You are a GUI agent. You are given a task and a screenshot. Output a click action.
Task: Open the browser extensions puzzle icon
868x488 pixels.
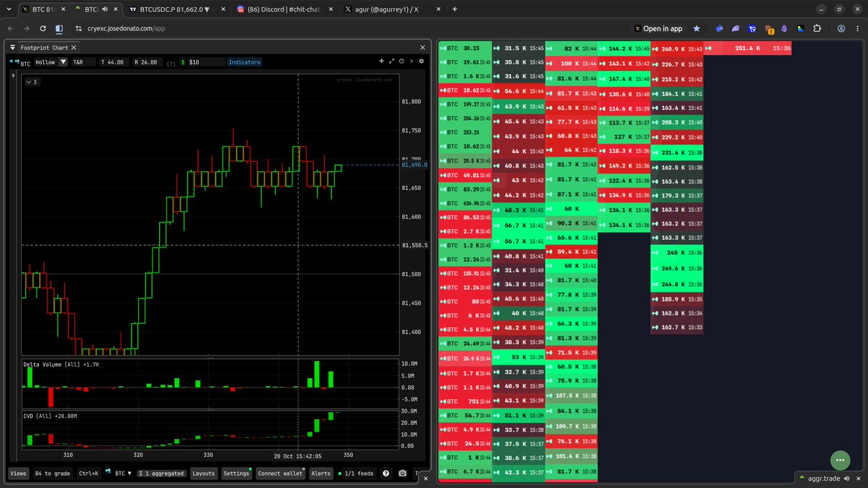click(817, 28)
